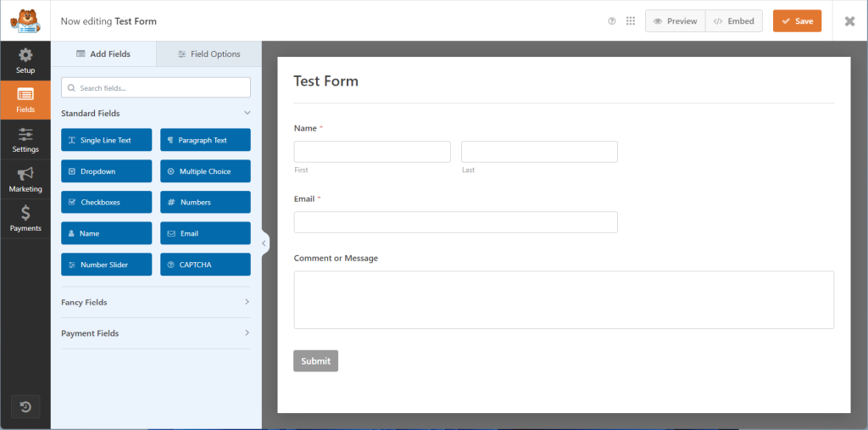Add a Numbers field

coord(205,202)
